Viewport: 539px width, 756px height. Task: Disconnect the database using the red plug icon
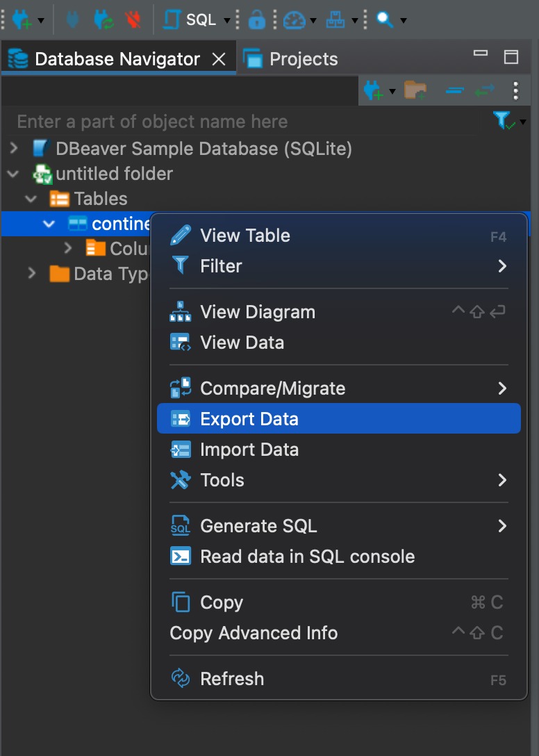[133, 19]
